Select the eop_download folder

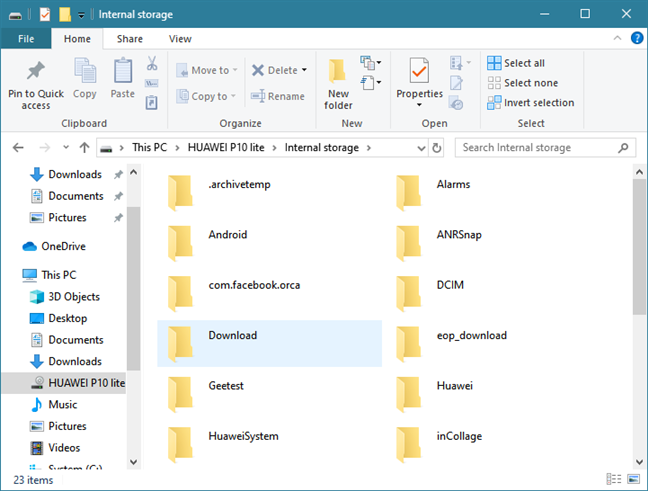point(498,343)
